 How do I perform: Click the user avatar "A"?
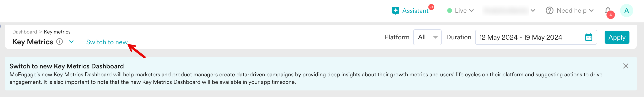click(626, 11)
